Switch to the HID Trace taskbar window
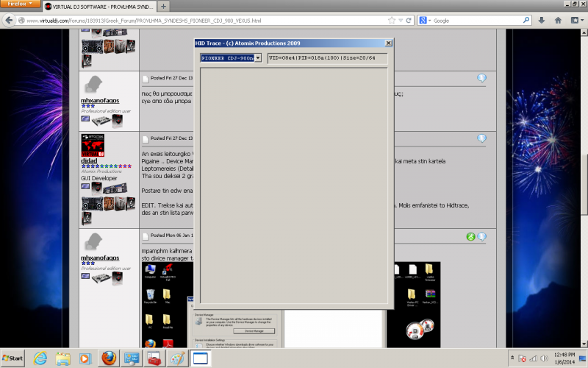 click(x=200, y=358)
